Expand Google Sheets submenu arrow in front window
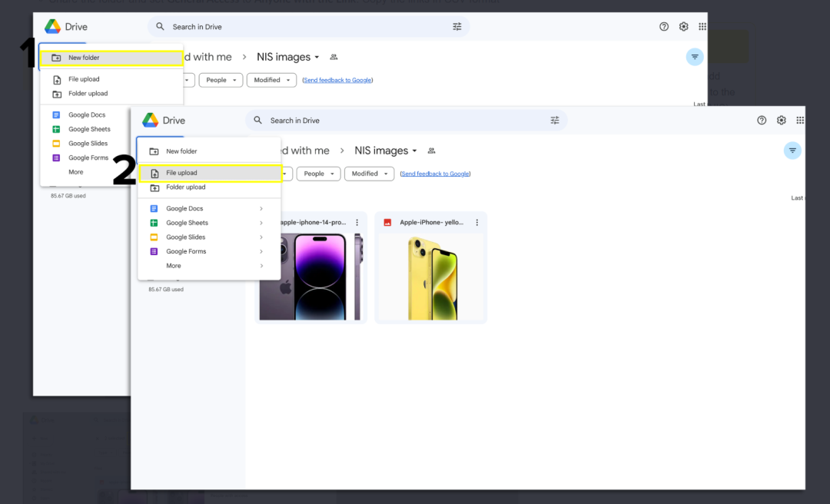Screen dimensions: 830x504 click(x=261, y=223)
